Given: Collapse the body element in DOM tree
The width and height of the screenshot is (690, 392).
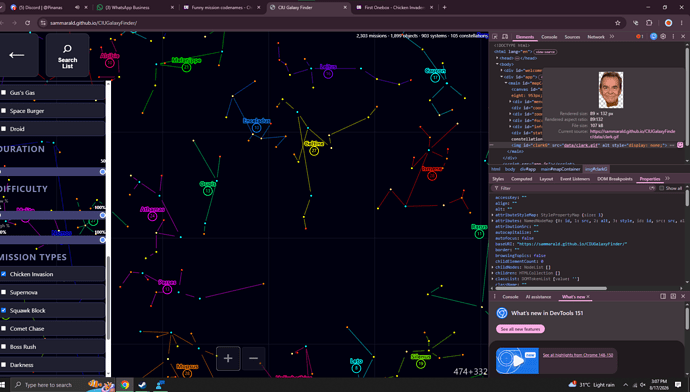Looking at the screenshot, I should tap(497, 64).
